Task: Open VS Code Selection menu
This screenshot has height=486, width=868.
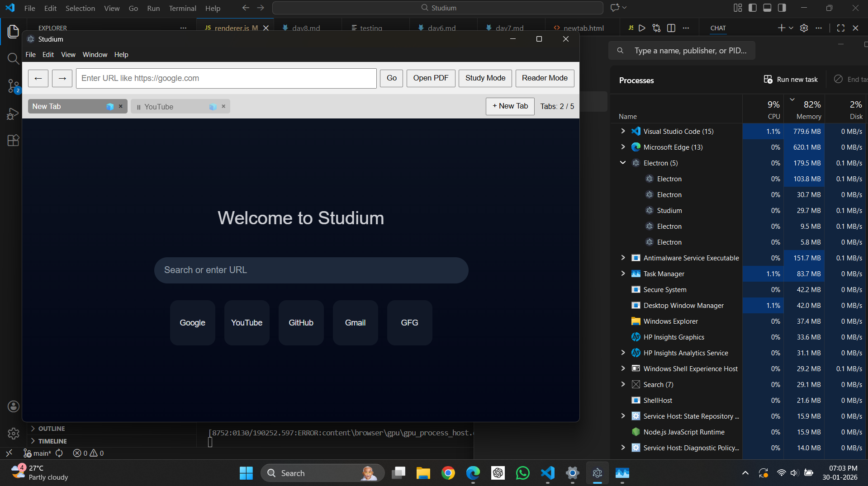Action: coord(80,8)
